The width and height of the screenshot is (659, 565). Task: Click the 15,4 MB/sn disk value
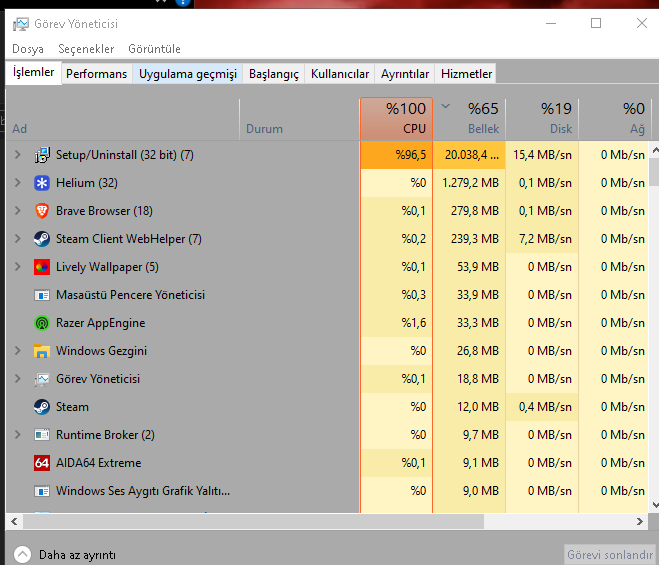click(x=542, y=155)
